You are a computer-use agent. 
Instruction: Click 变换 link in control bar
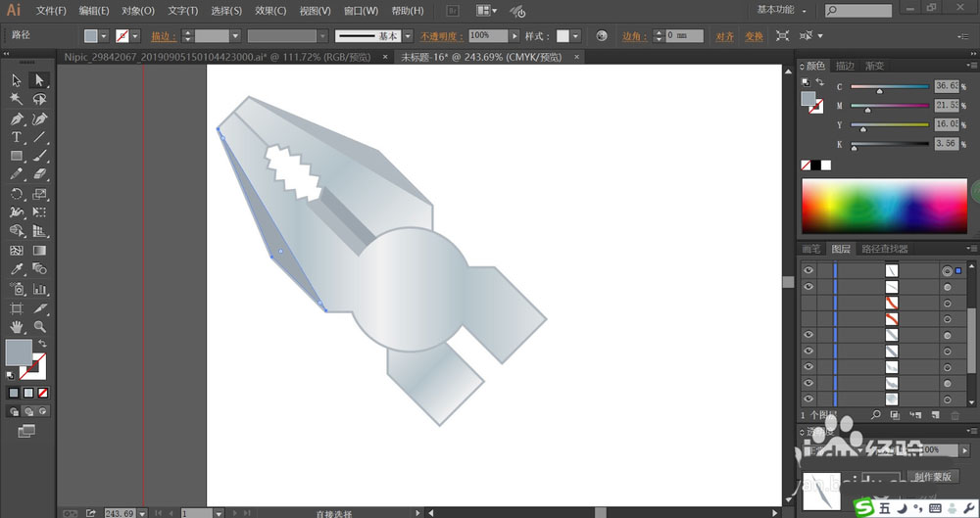755,36
